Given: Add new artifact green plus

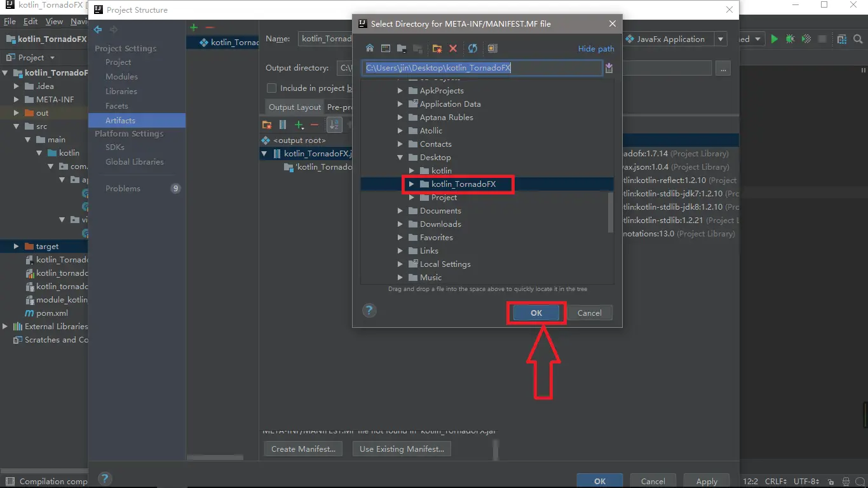Looking at the screenshot, I should 194,27.
